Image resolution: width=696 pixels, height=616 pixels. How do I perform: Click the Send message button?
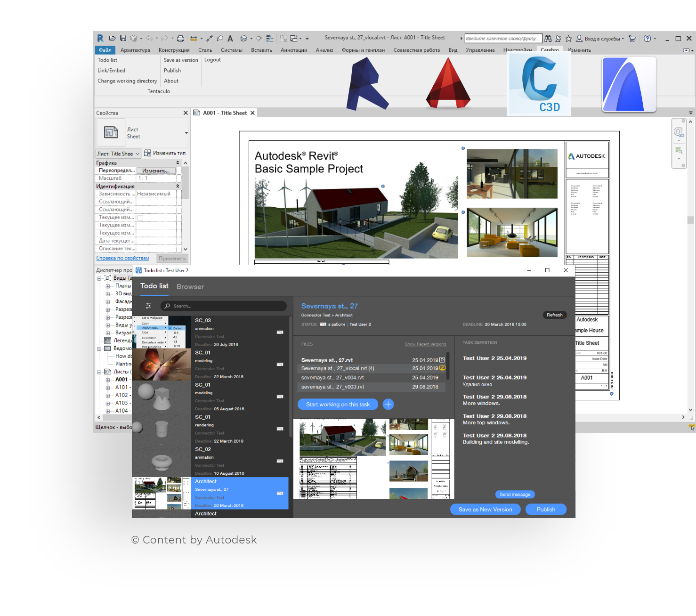[x=515, y=494]
